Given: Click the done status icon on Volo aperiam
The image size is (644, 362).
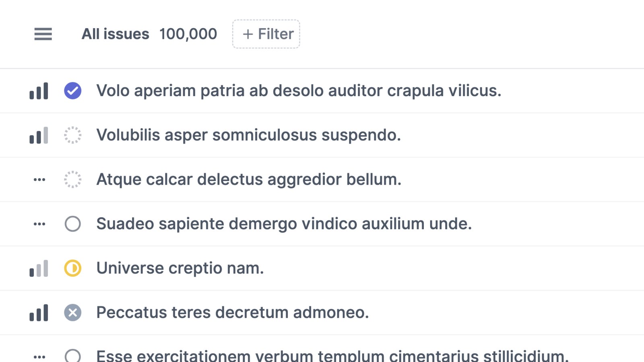Looking at the screenshot, I should point(73,90).
